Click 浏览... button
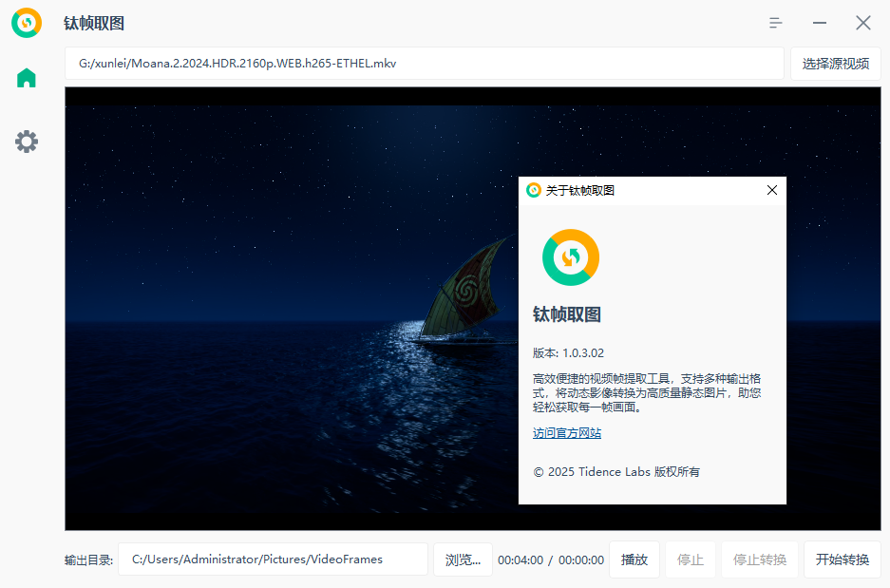The height and width of the screenshot is (588, 890). coord(463,560)
